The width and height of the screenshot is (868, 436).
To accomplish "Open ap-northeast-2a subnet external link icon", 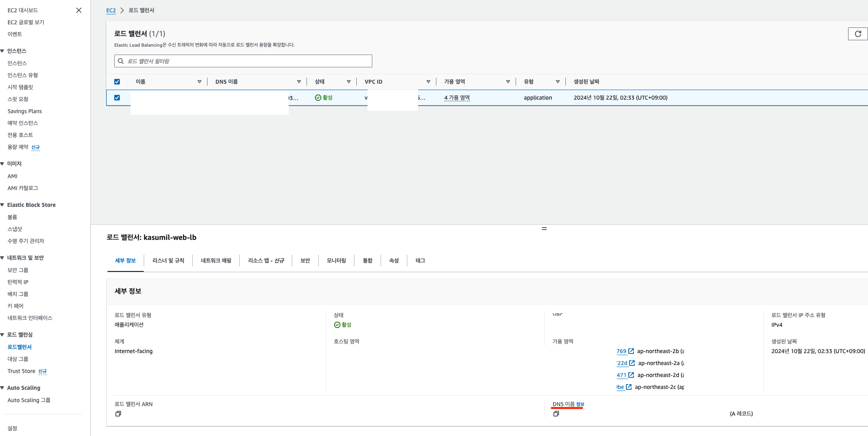I will coord(632,363).
